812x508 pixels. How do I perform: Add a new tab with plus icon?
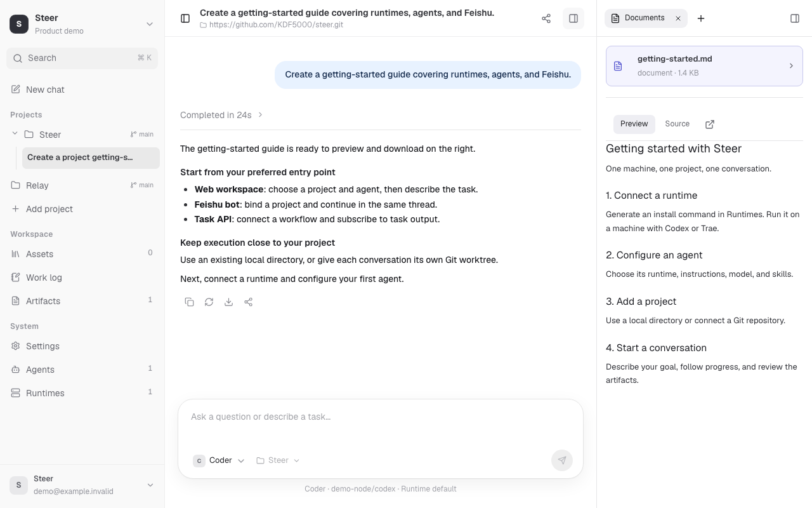click(701, 18)
